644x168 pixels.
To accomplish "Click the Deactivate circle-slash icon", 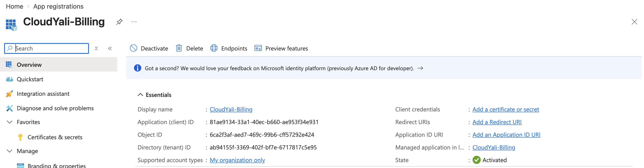I will point(134,48).
